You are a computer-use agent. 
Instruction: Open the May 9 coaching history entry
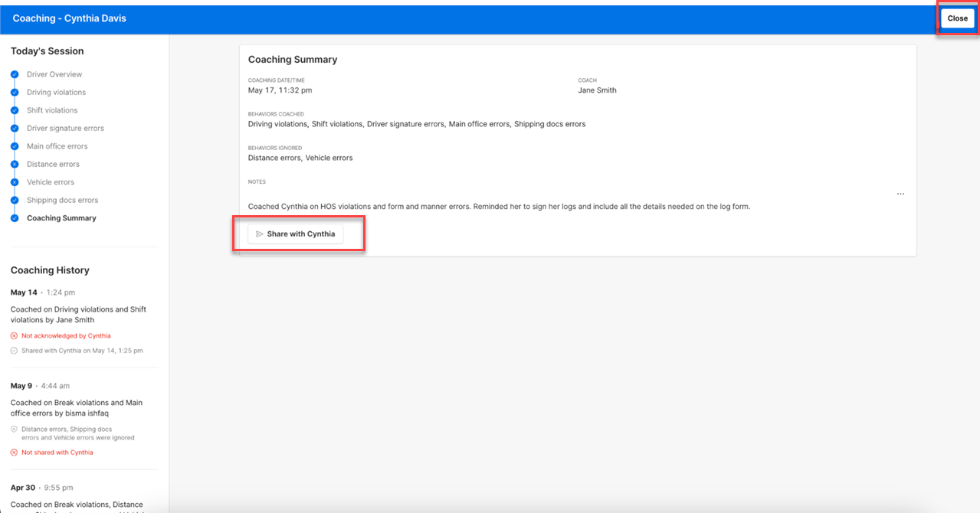[84, 420]
